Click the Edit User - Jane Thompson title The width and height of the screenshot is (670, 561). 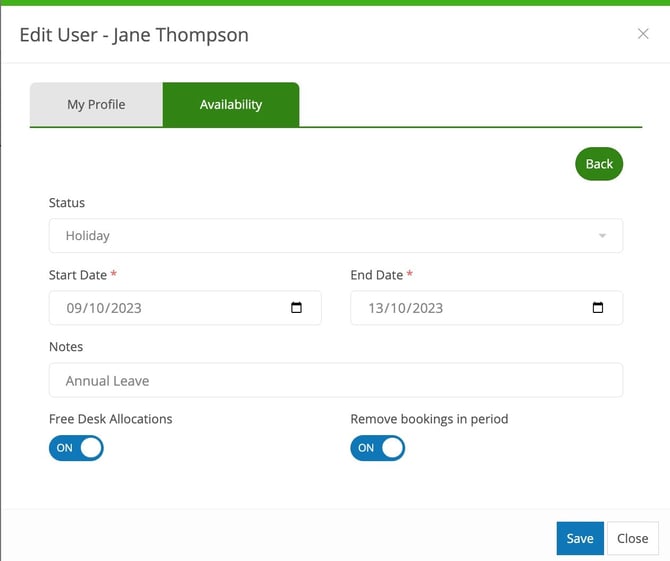(134, 35)
